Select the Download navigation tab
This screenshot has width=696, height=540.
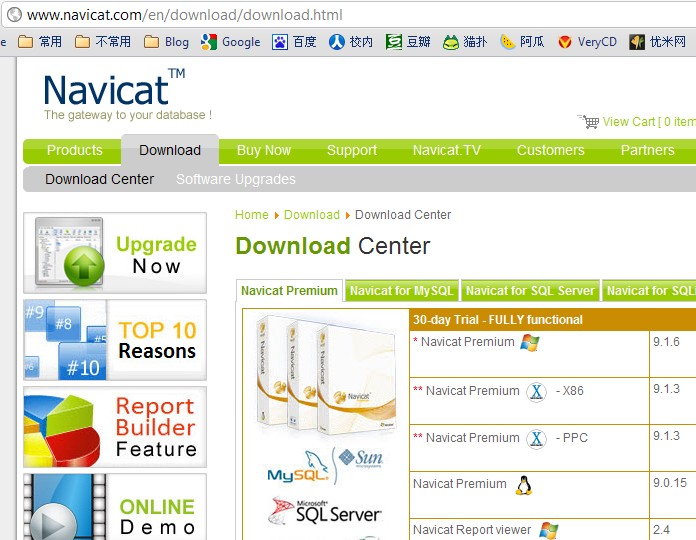tap(170, 150)
